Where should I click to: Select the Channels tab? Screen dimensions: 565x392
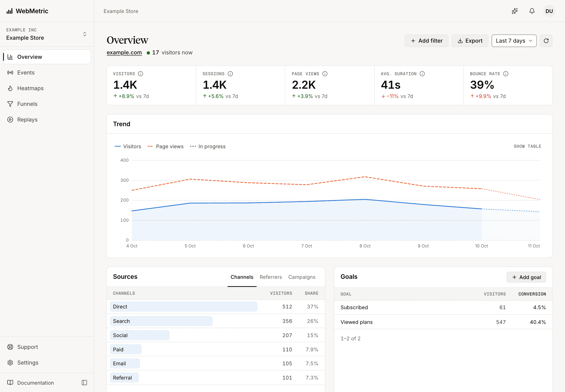pyautogui.click(x=242, y=277)
